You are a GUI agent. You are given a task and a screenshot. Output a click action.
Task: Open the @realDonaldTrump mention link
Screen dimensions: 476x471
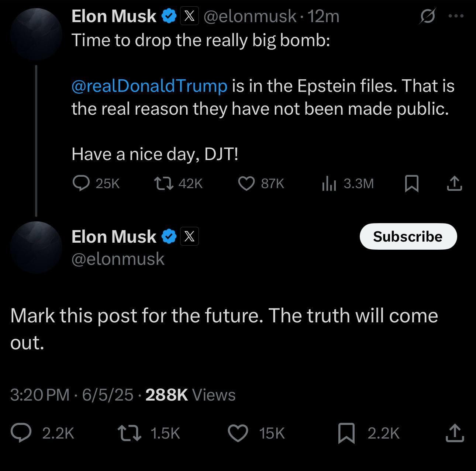click(149, 86)
